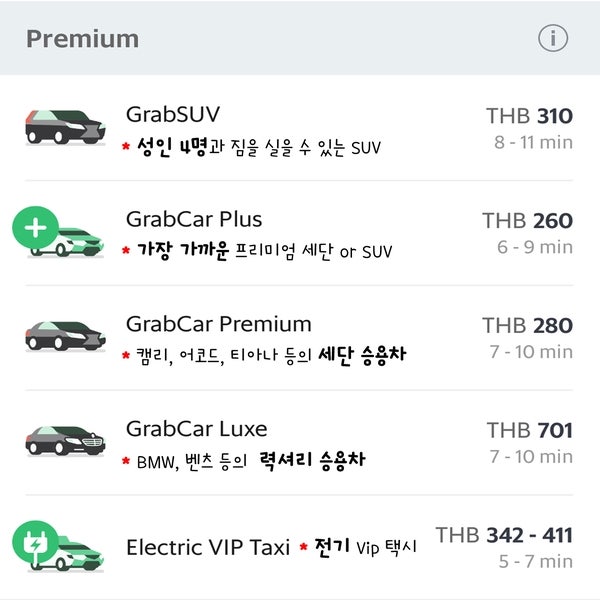Select the GrabCar Premium sedan icon
The image size is (600, 600).
[65, 336]
